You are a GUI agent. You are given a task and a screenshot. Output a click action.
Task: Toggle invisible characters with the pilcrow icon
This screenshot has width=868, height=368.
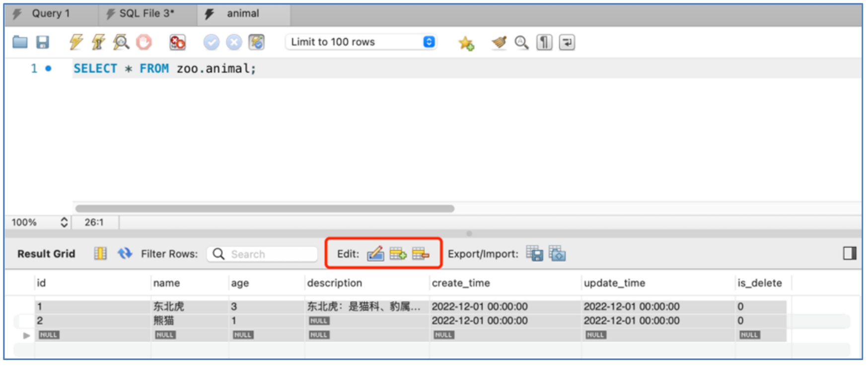(x=544, y=43)
